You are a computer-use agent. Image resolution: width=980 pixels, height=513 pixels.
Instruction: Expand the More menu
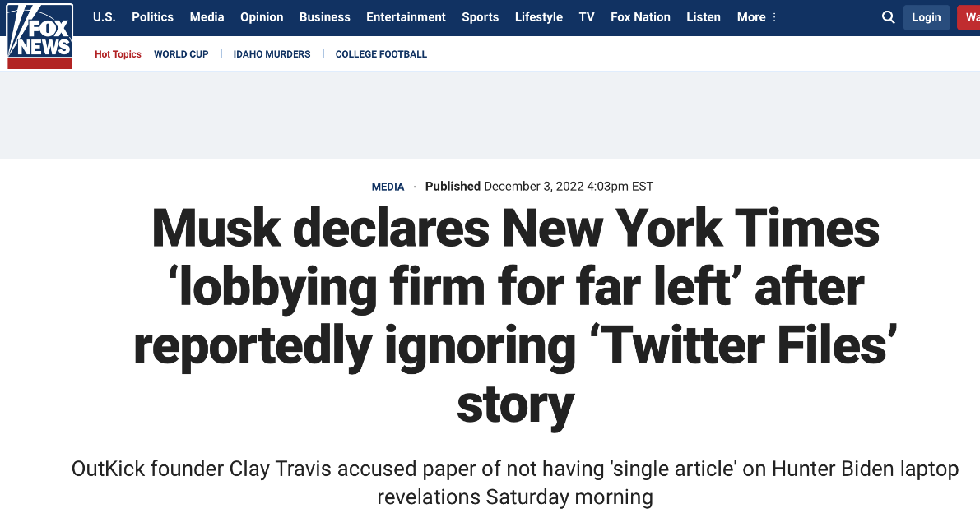pyautogui.click(x=757, y=17)
